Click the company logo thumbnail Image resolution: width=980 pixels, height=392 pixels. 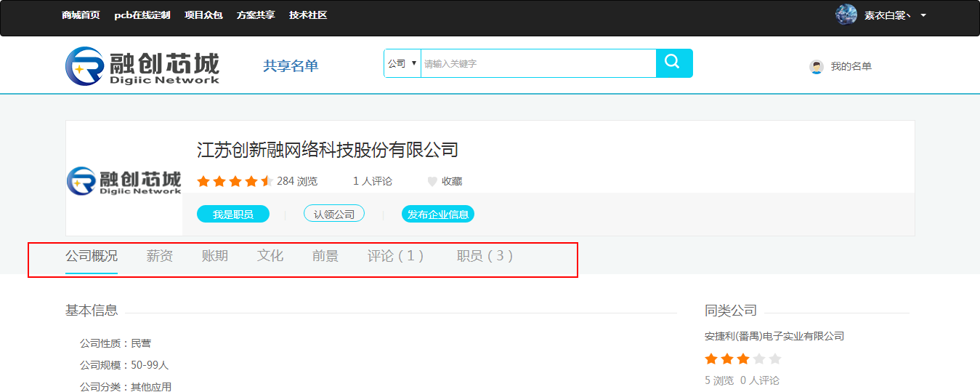[123, 182]
